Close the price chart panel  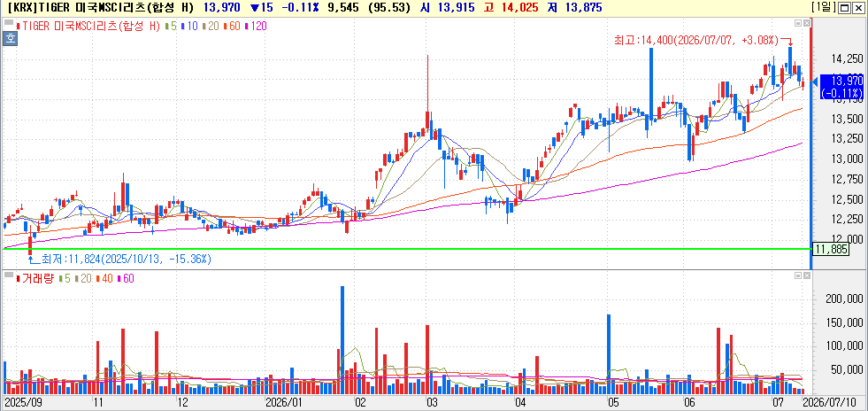[x=807, y=23]
